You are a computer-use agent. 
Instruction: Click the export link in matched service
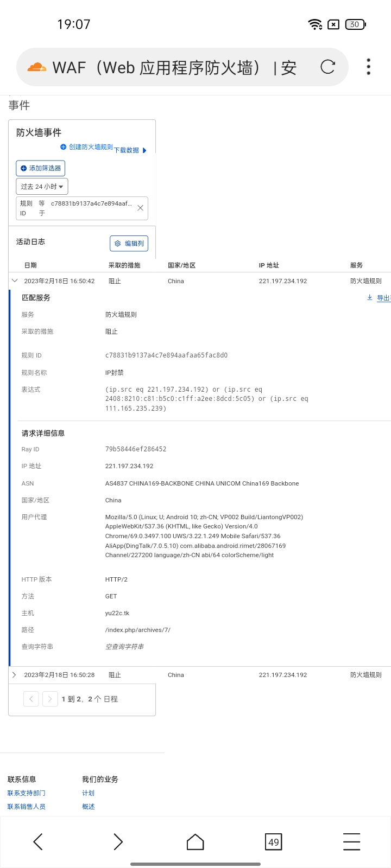point(379,298)
